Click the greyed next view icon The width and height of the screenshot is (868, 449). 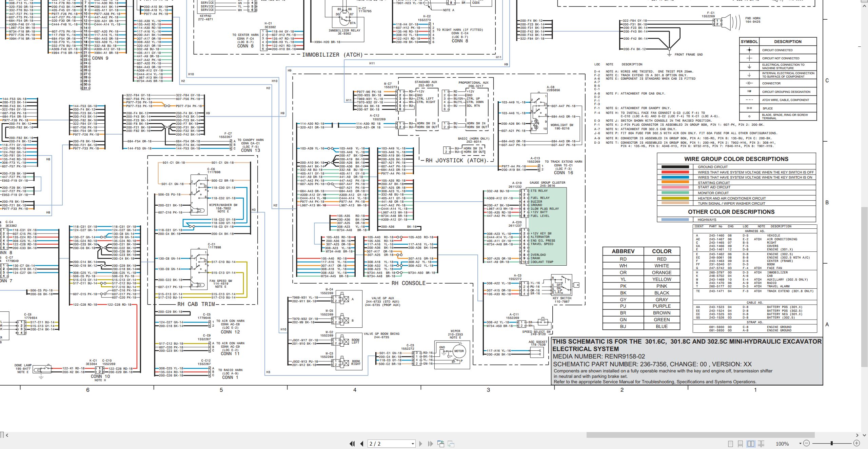(451, 444)
